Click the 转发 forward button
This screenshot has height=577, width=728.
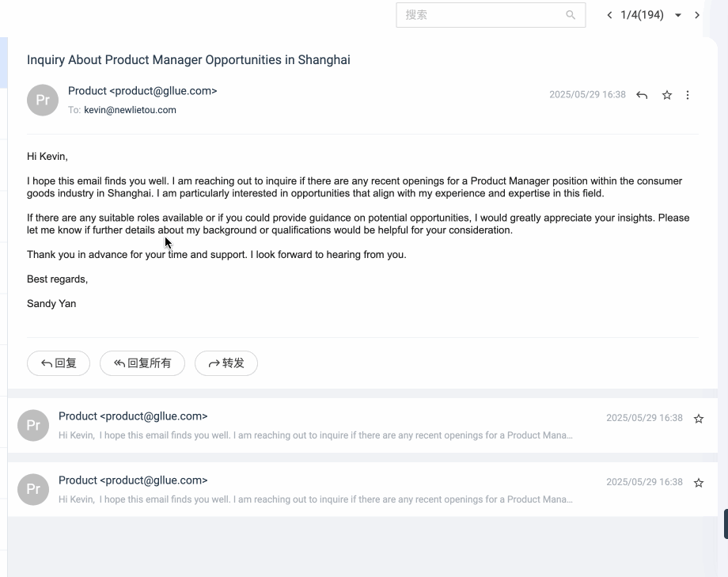point(226,363)
